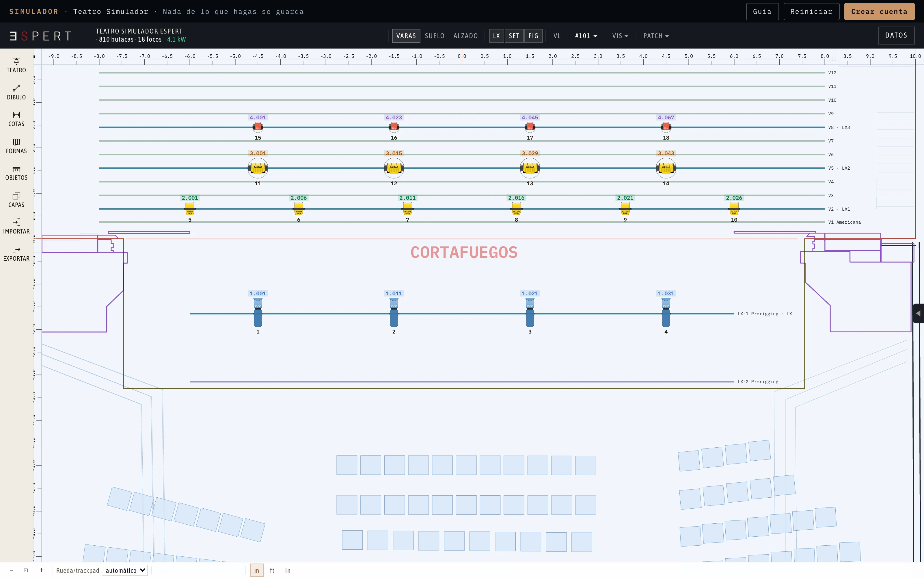Screen dimensions: 924x578
Task: Open the DATOS panel
Action: pos(896,35)
